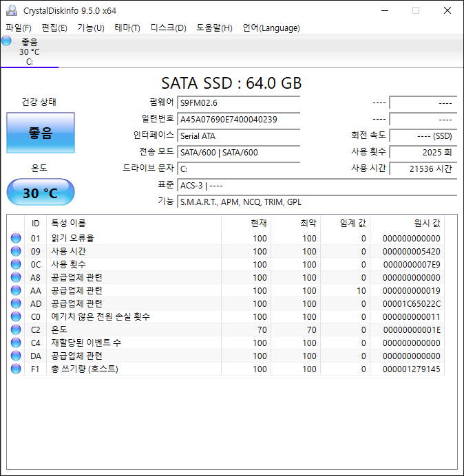The image size is (464, 476).
Task: Close the CrystalDiskInfo window
Action: 447,10
